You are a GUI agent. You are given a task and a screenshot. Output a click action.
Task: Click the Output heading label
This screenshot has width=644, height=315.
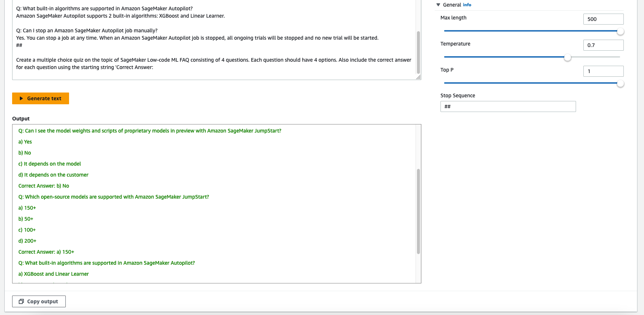[x=21, y=119]
